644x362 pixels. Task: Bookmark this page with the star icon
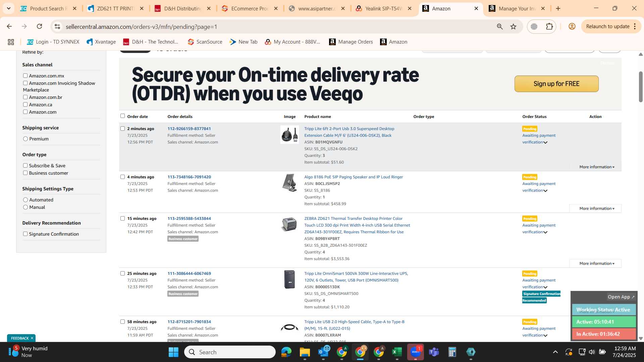pos(513,26)
